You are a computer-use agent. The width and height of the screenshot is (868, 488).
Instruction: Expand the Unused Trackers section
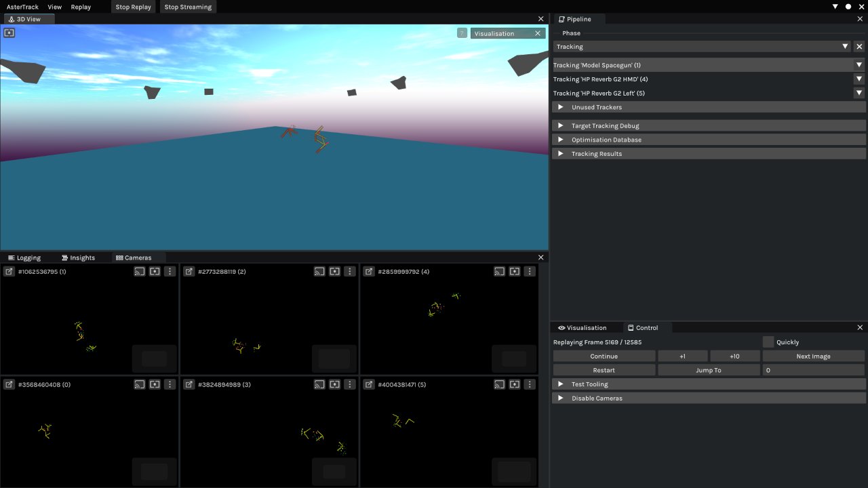click(x=560, y=107)
